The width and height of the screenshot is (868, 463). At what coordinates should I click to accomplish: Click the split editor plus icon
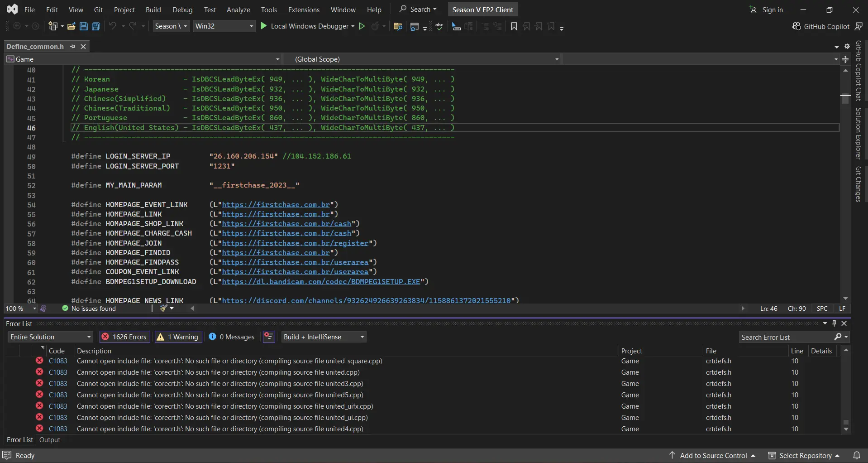(845, 59)
